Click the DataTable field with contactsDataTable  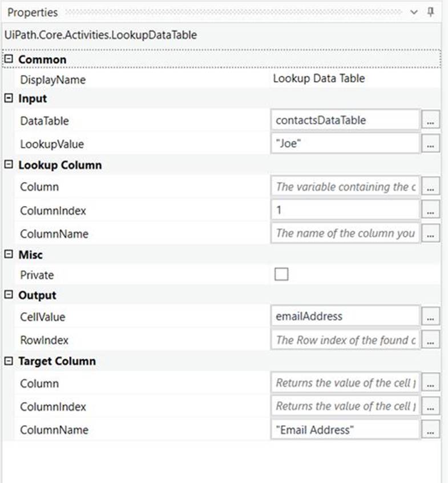tap(345, 121)
